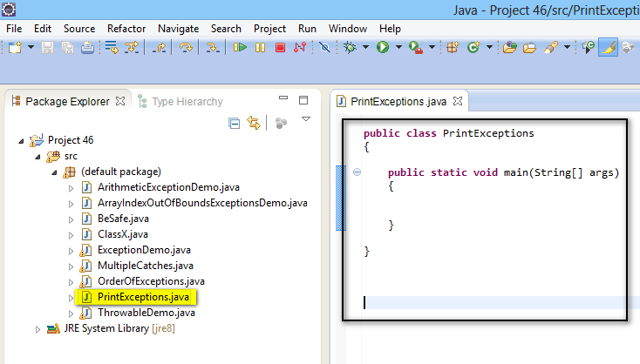Click the Drop to Frame icon
Image resolution: width=640 pixels, height=364 pixels.
(132, 47)
